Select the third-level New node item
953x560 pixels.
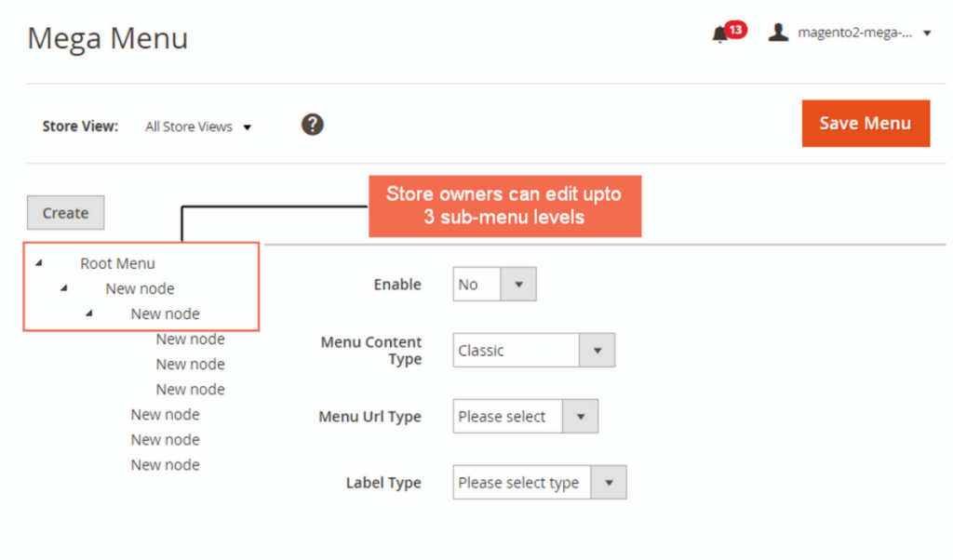tap(165, 313)
